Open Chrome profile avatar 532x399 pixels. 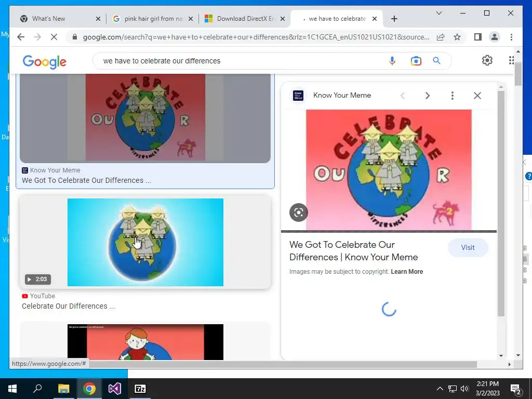coord(495,37)
